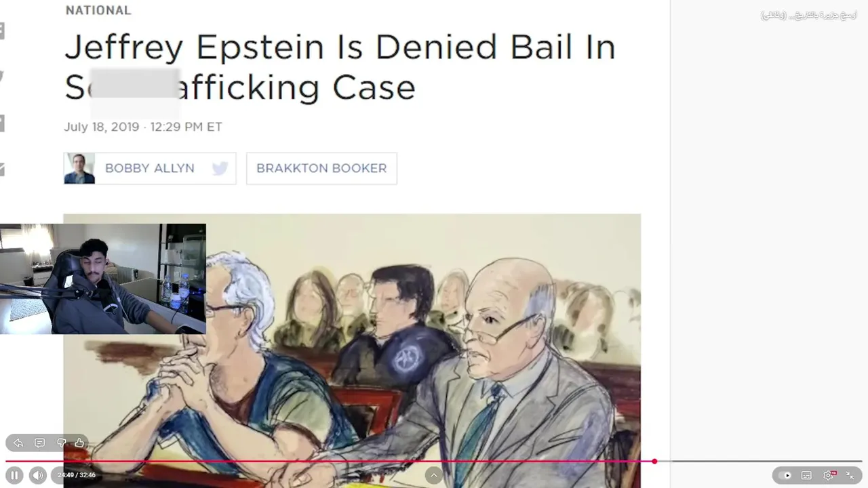Click the Arabic video title text

coord(808,15)
